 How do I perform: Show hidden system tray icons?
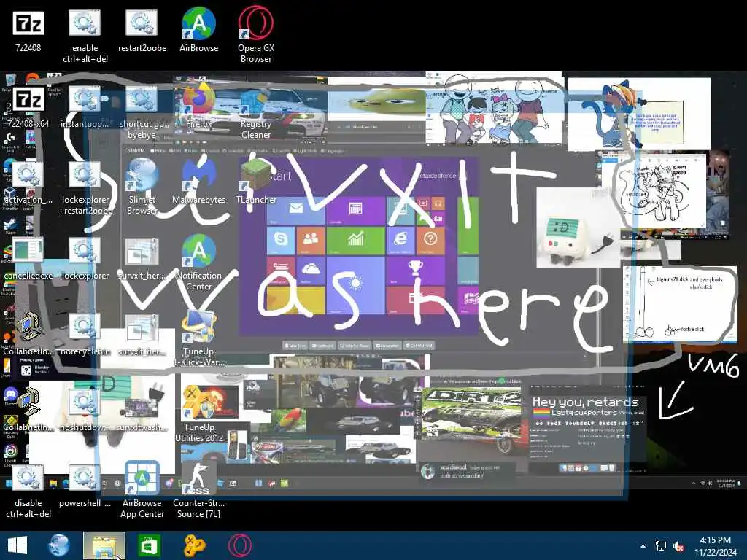pyautogui.click(x=643, y=545)
